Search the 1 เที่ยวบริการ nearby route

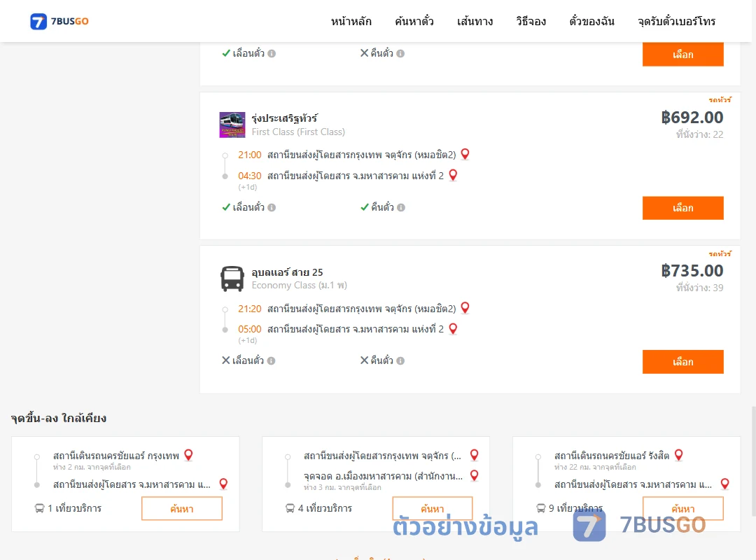pos(182,508)
